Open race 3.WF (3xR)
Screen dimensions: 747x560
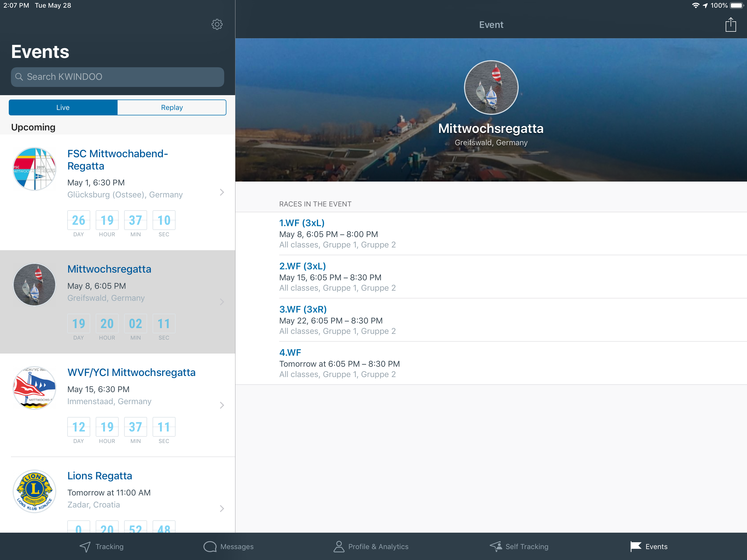click(303, 309)
